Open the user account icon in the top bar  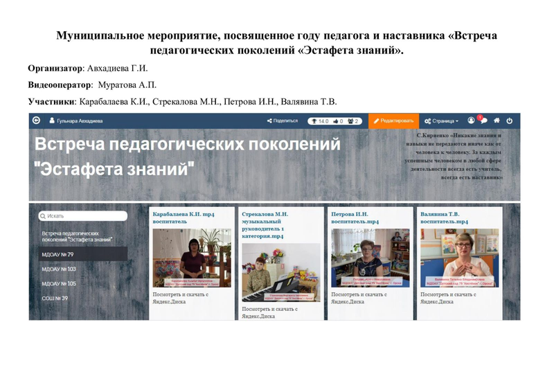click(472, 121)
